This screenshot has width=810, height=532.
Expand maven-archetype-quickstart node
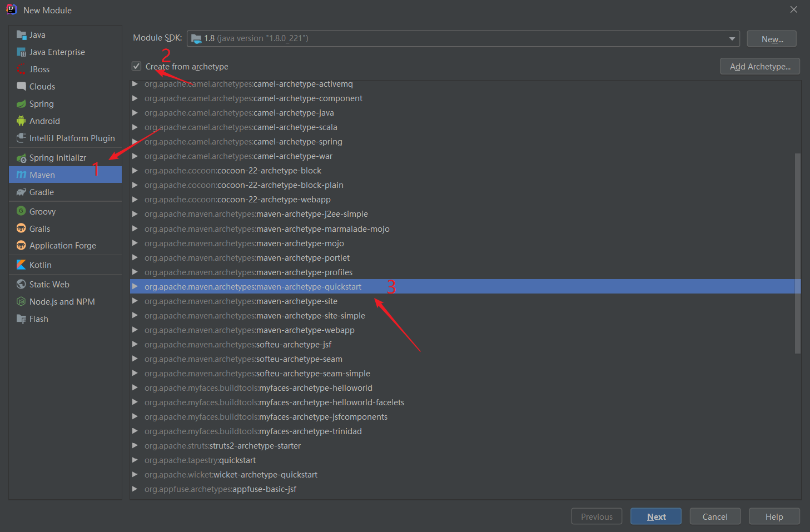tap(135, 287)
